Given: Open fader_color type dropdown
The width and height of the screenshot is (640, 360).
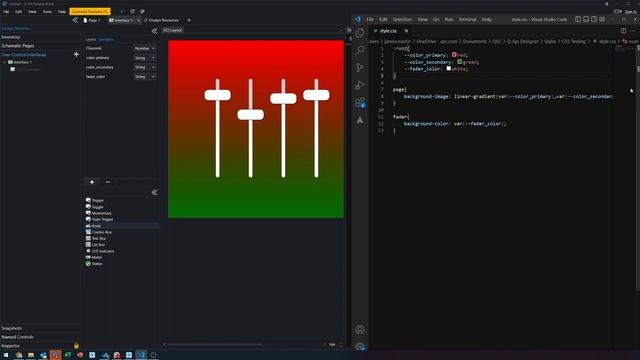Looking at the screenshot, I should (144, 77).
